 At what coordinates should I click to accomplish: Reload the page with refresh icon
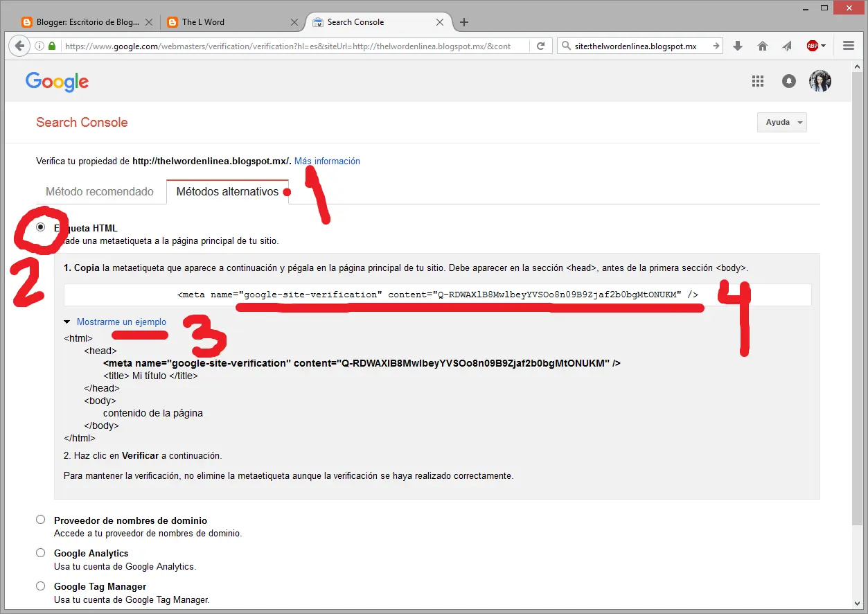[540, 46]
